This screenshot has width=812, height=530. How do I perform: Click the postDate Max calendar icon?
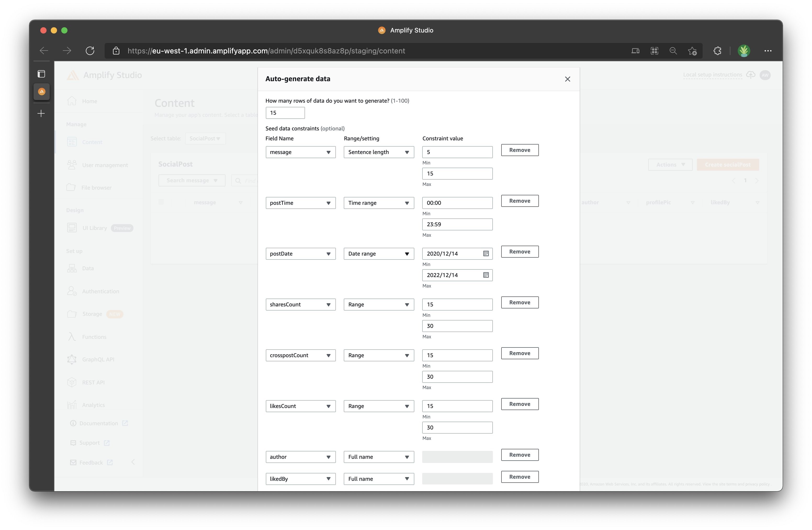pyautogui.click(x=486, y=275)
